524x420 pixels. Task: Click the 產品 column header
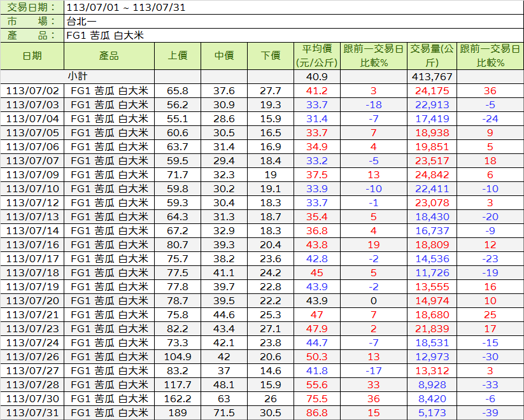tap(109, 56)
